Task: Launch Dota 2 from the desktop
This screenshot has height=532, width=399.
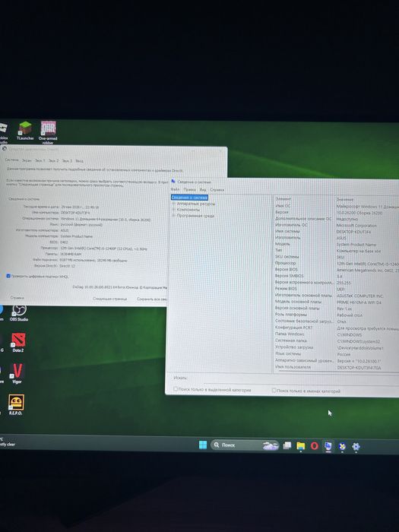Action: tap(18, 342)
